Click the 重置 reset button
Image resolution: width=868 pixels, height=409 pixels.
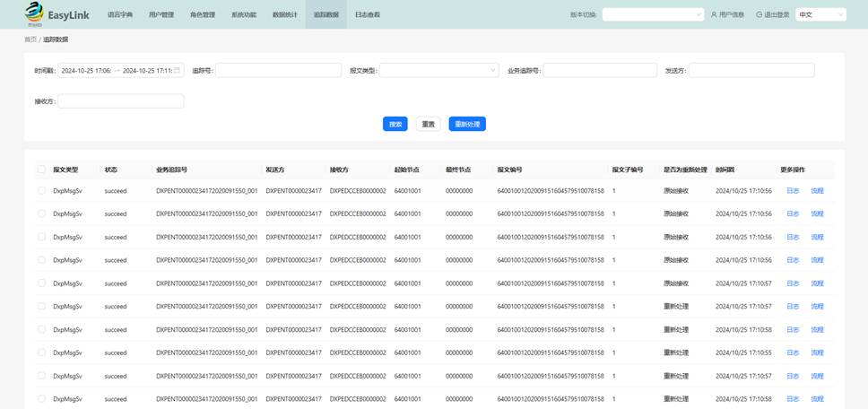point(428,124)
